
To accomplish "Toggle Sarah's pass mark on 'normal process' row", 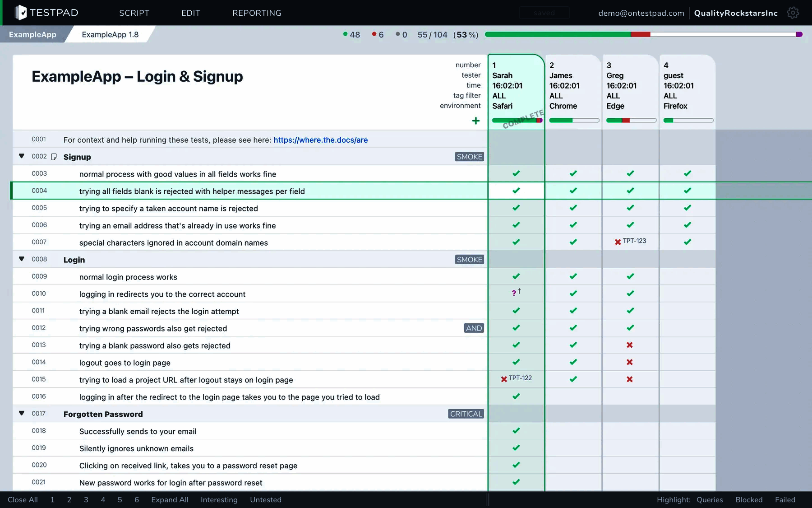I will click(516, 173).
